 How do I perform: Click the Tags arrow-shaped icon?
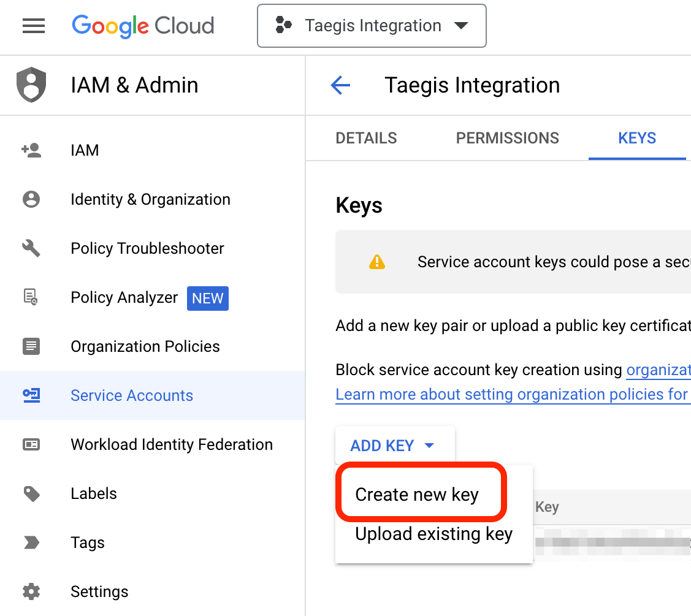coord(31,542)
